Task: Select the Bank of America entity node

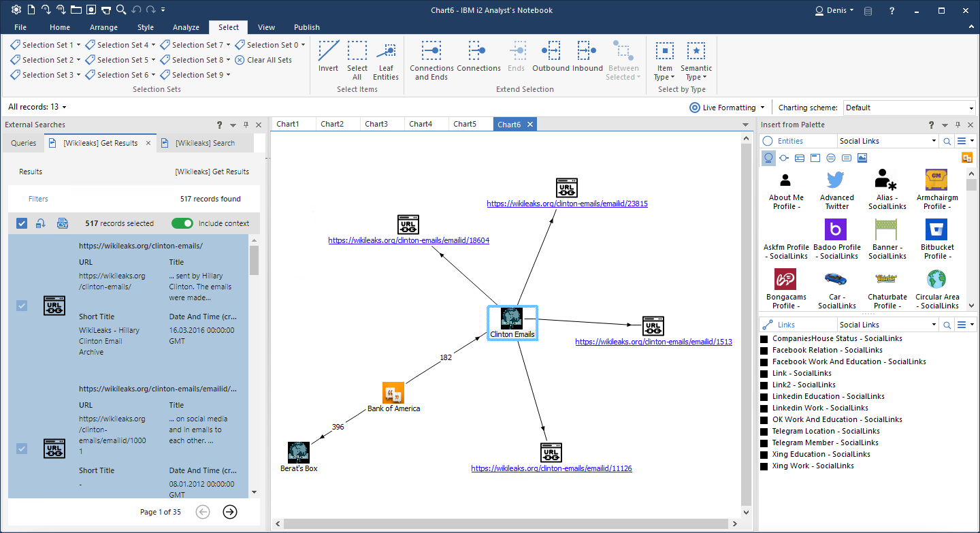Action: tap(393, 393)
